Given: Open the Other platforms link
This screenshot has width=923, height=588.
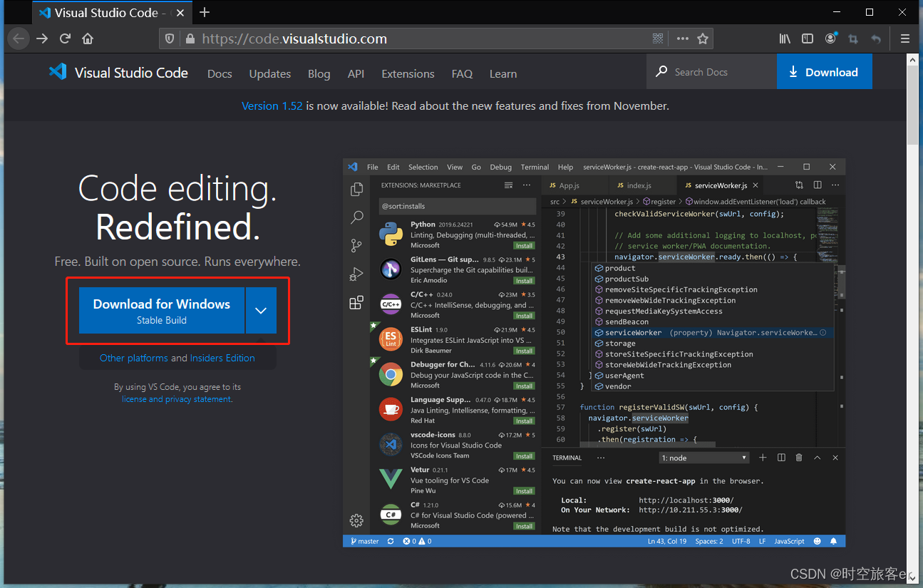Looking at the screenshot, I should tap(134, 358).
